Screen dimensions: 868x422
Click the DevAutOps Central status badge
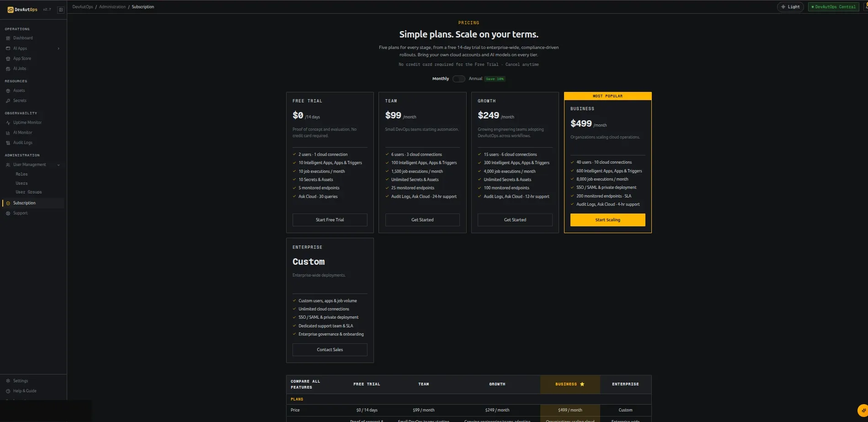pos(833,7)
